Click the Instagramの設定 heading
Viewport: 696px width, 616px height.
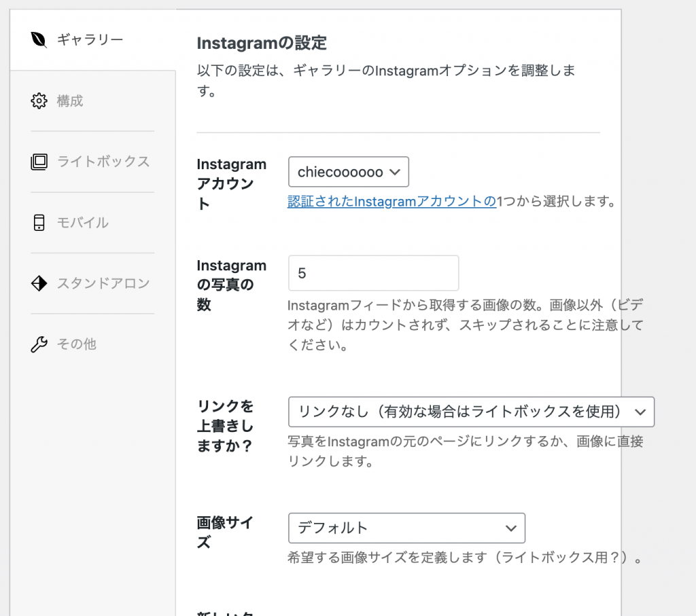point(262,43)
